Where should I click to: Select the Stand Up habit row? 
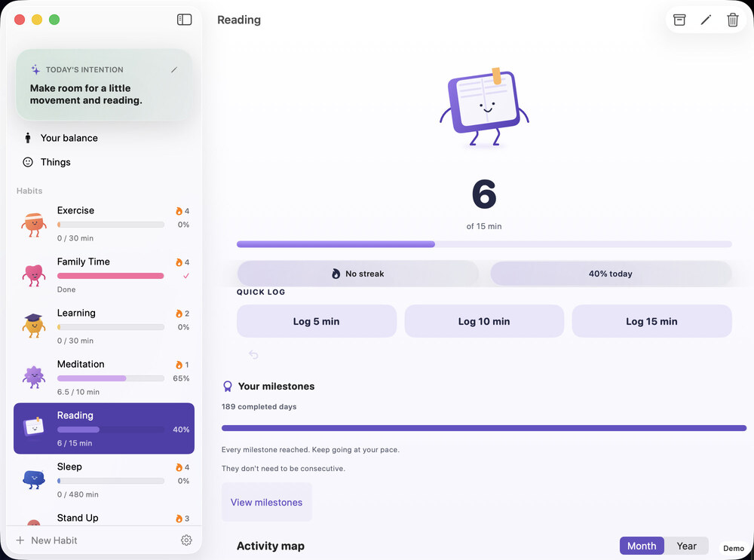(x=104, y=517)
